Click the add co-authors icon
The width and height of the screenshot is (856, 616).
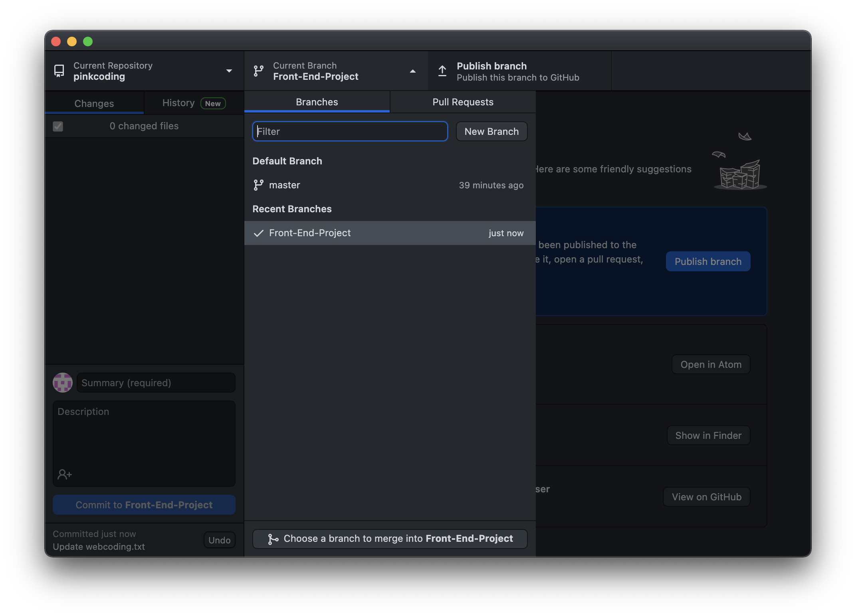coord(64,474)
